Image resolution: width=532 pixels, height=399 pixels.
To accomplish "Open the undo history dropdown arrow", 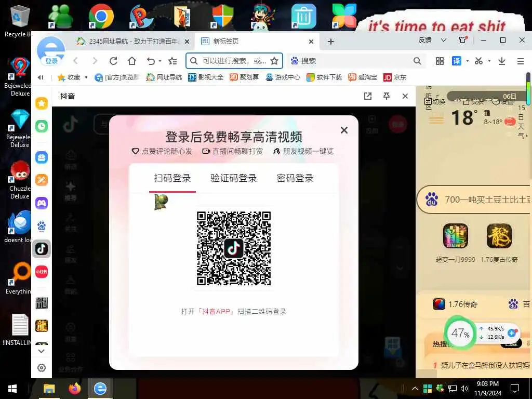I will tap(160, 61).
